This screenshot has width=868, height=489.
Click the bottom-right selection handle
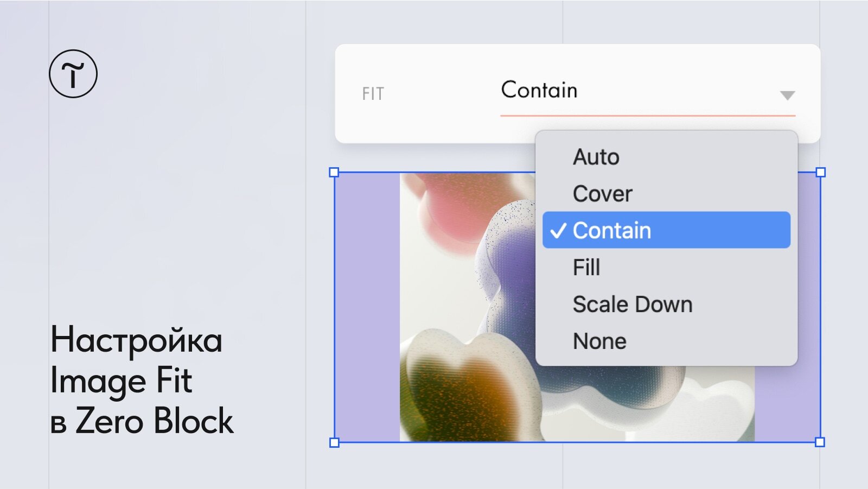coord(820,442)
